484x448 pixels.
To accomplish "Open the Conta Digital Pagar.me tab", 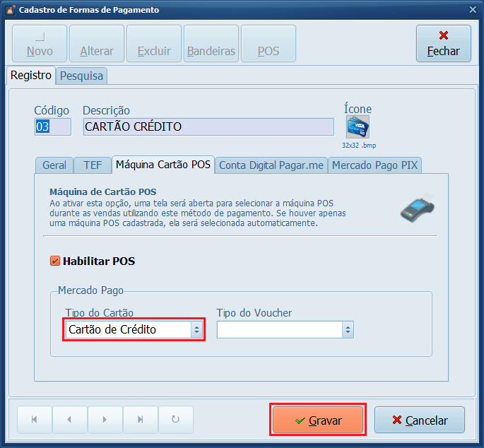I will click(x=271, y=165).
